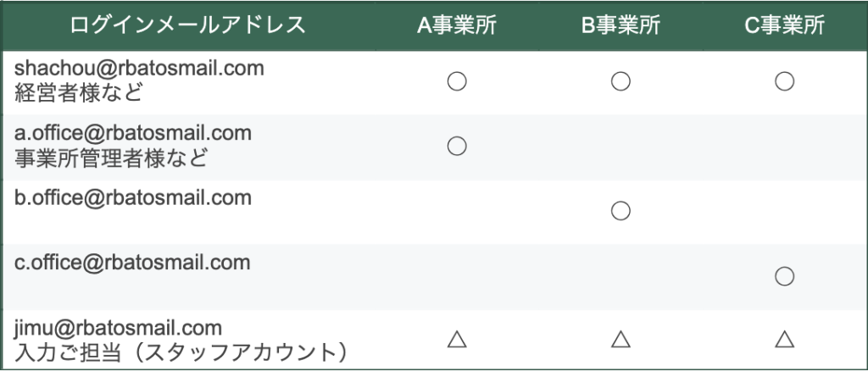
Task: Click the ログインメールアドレス column header
Action: click(x=188, y=25)
